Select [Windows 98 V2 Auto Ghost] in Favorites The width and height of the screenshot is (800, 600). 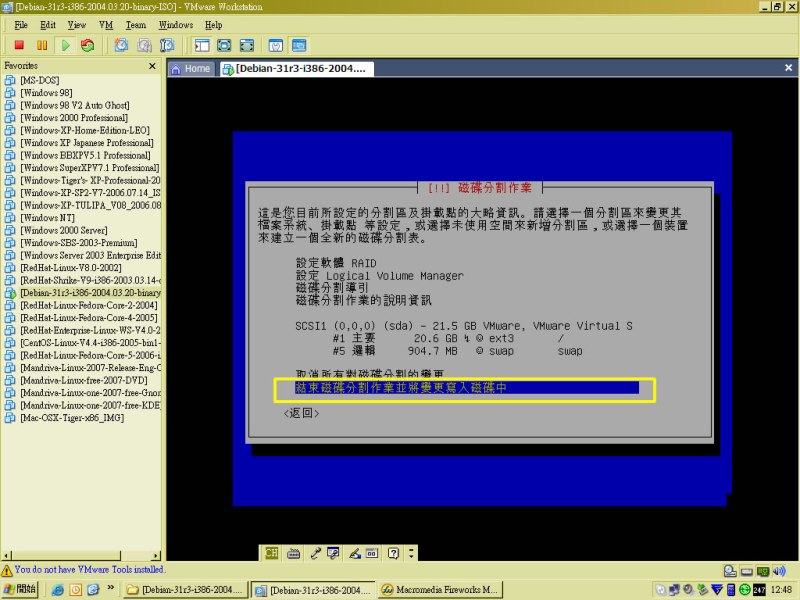(x=74, y=106)
